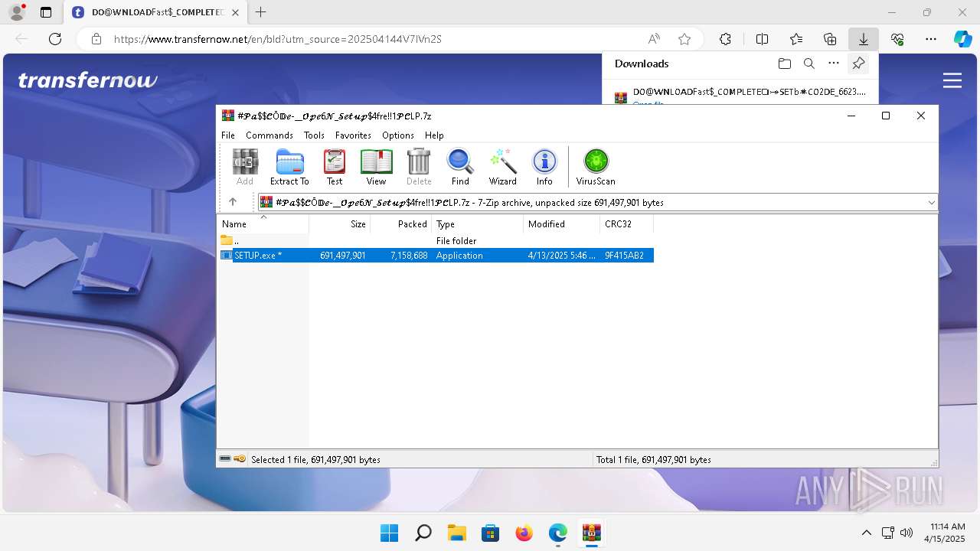Select the DO@WNLOADFast browser tab

click(x=155, y=12)
